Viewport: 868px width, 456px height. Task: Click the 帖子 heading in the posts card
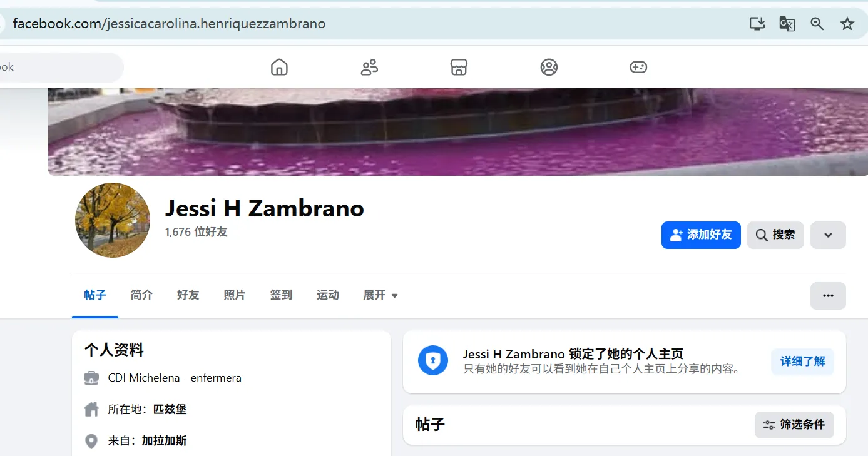[x=430, y=425]
